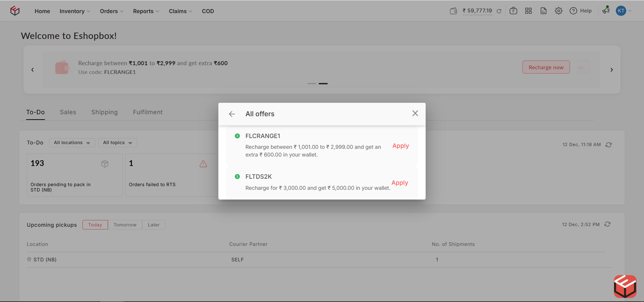Open the apps grid icon
The image size is (644, 302).
pyautogui.click(x=528, y=11)
